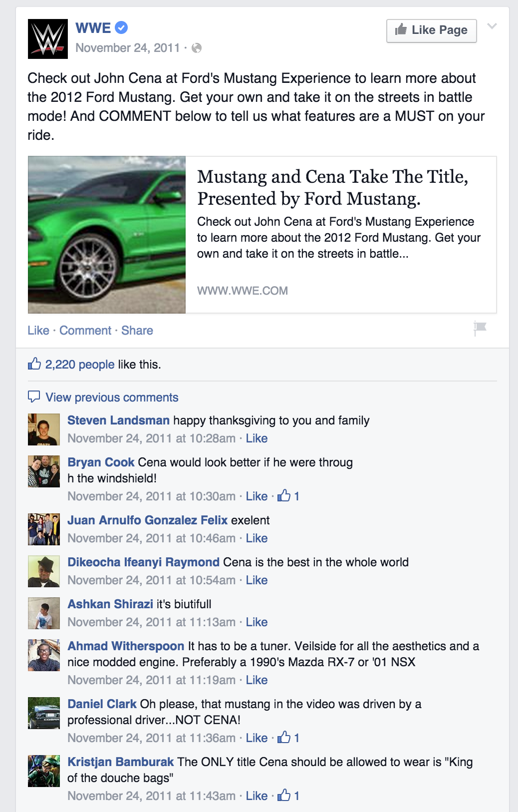Open thumbs-up count on Kristjan Bamburak's comment
The image size is (518, 812).
click(288, 796)
